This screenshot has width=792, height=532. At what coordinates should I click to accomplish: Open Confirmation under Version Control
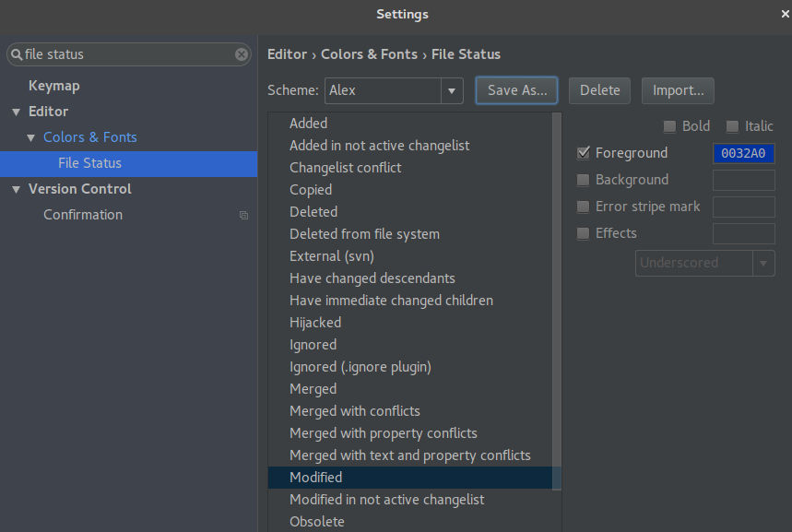point(83,215)
